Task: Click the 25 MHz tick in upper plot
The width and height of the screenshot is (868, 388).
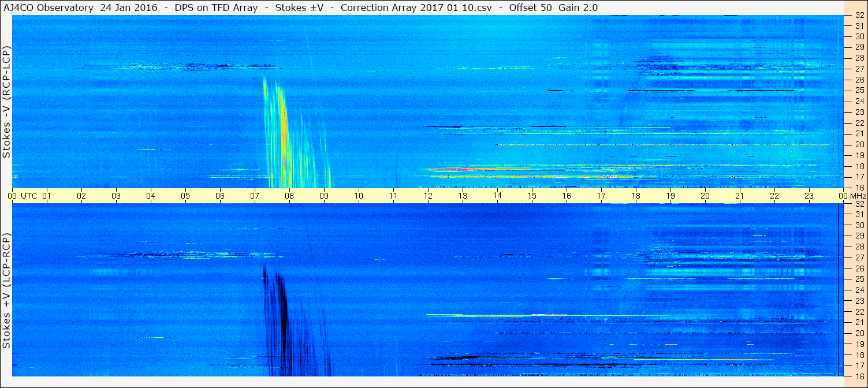Action: tap(859, 90)
